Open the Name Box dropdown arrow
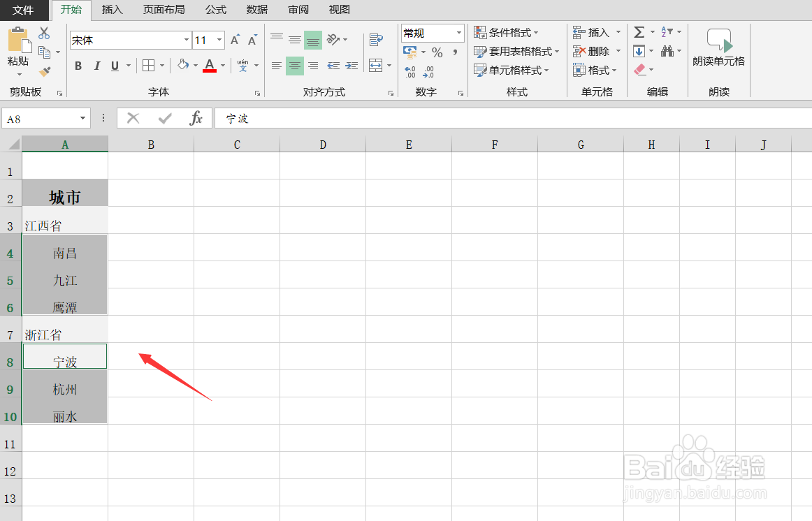This screenshot has height=521, width=812. 82,119
